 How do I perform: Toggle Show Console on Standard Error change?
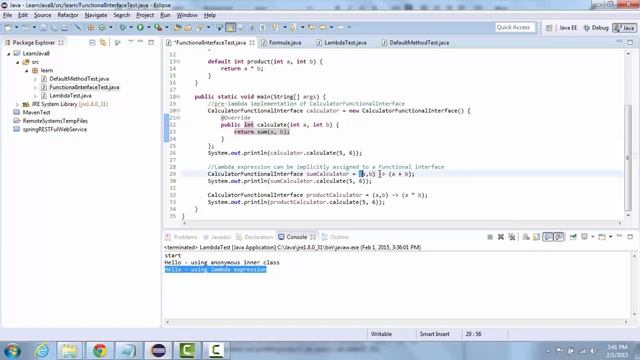click(559, 237)
